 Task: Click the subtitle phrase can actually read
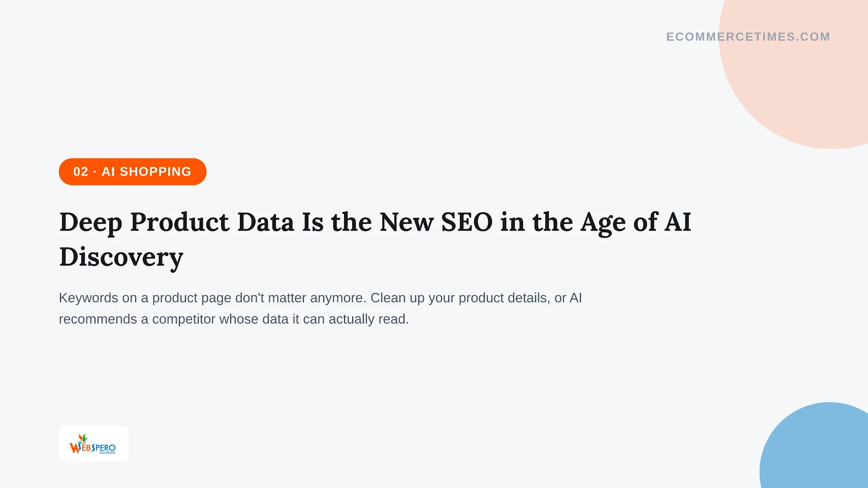[x=356, y=319]
